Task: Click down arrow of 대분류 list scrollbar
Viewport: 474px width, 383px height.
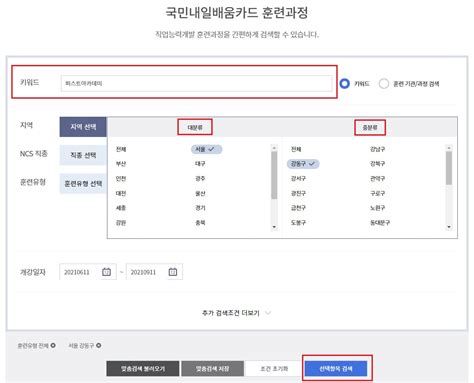Action: [274, 227]
